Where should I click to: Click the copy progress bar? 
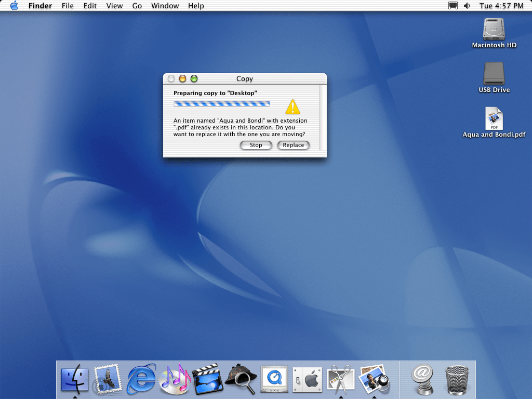coord(221,103)
